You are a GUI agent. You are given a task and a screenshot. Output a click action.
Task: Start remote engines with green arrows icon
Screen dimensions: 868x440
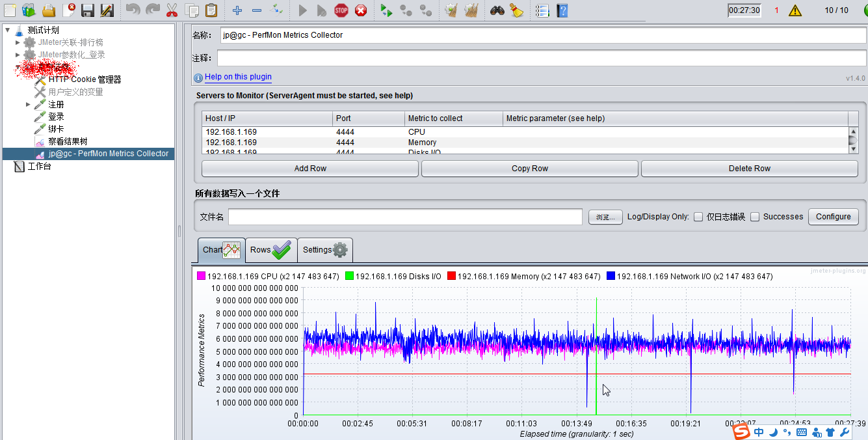point(386,10)
